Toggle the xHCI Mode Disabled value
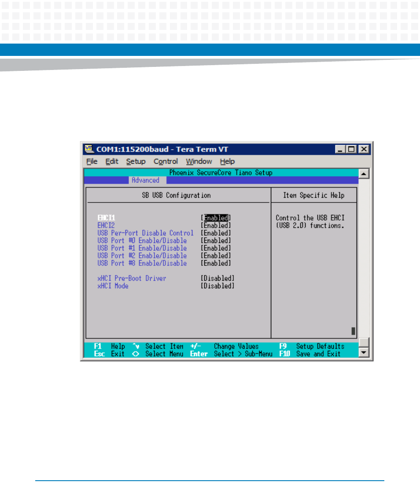Screen dimensions: 420x504 [x=218, y=286]
